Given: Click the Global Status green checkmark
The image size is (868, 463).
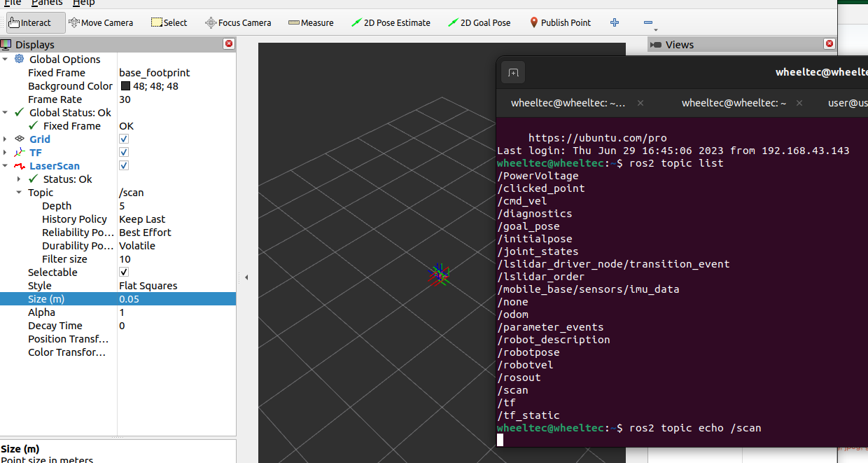Looking at the screenshot, I should [x=20, y=112].
